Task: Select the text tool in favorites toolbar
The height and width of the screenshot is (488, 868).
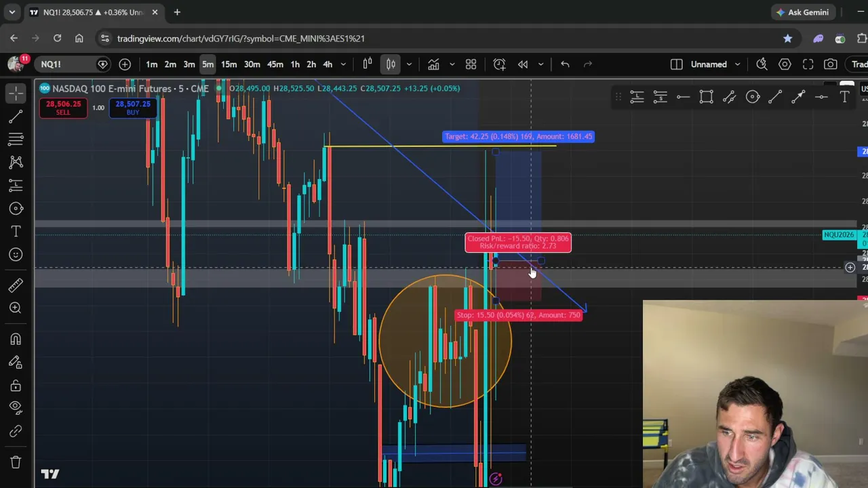Action: coord(844,98)
